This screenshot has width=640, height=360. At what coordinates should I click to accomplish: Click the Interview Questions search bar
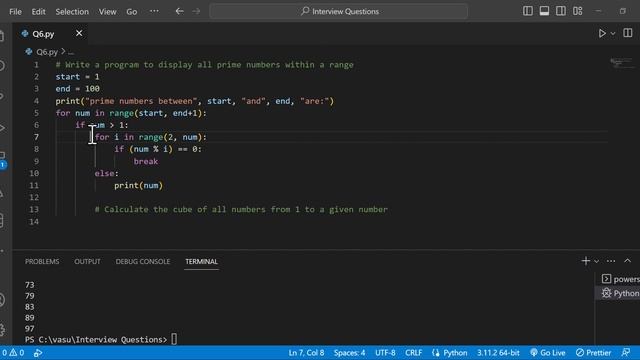coord(338,11)
